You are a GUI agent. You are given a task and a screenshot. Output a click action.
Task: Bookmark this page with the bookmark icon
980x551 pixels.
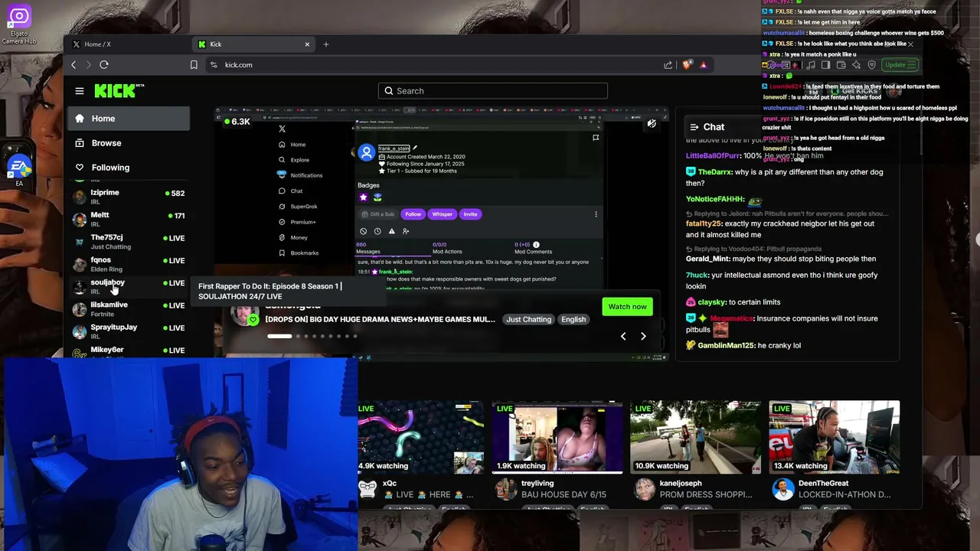[x=194, y=65]
